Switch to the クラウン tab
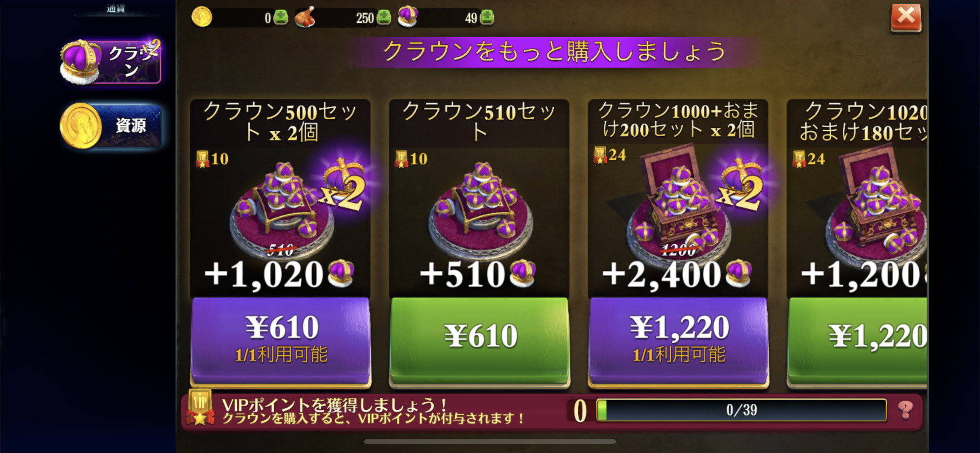980x453 pixels. pos(111,62)
